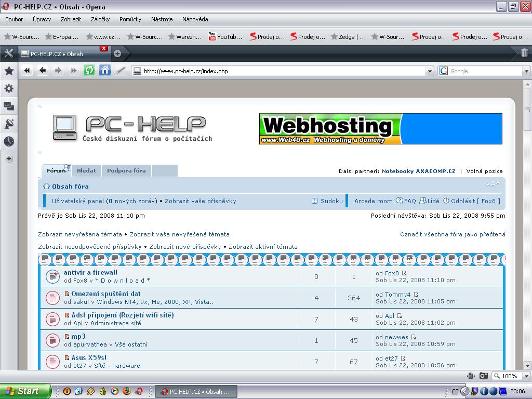Click the wand password icon
The height and width of the screenshot is (399, 532).
tap(121, 71)
